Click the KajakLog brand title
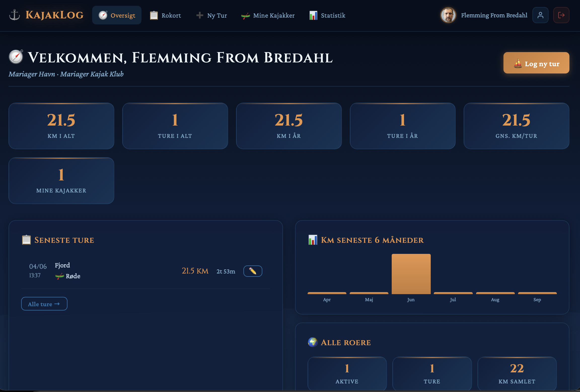Image resolution: width=580 pixels, height=392 pixels. [54, 15]
